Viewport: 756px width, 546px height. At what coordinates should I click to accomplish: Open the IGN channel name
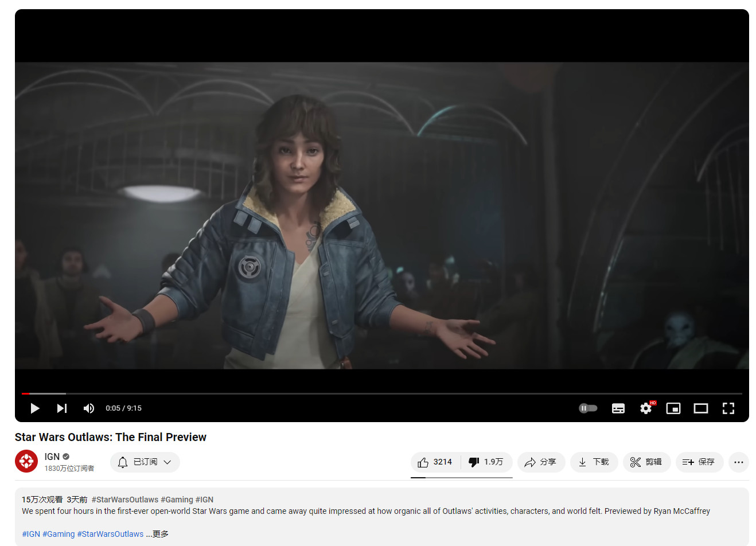[52, 457]
